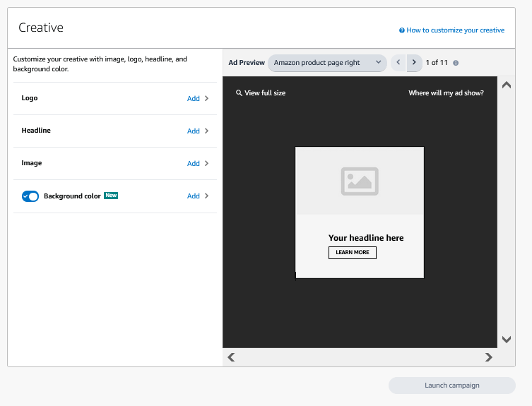
Task: Go to previous ad preview arrow
Action: (398, 63)
